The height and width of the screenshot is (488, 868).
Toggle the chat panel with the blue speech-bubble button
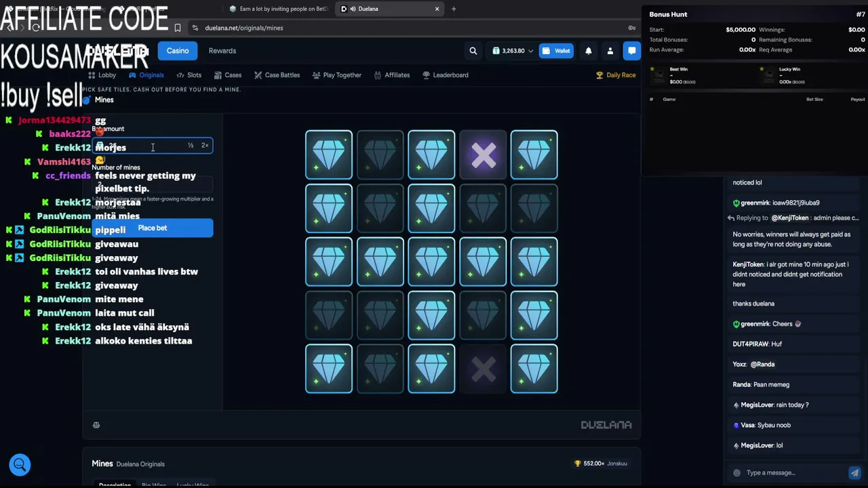(x=632, y=51)
